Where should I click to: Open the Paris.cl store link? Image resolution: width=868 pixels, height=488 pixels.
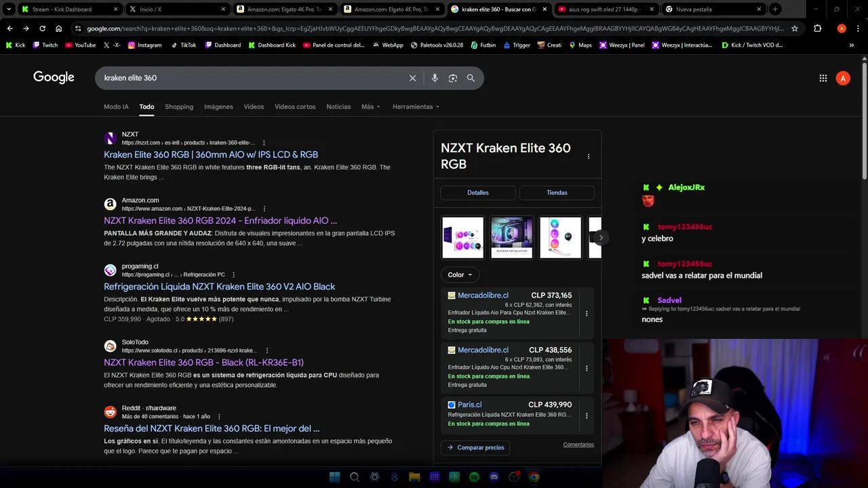click(469, 405)
